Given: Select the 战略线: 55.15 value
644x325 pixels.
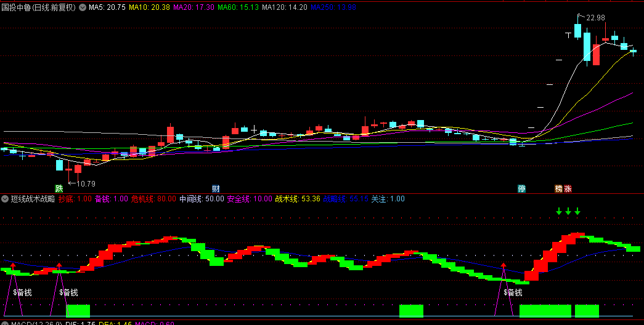Looking at the screenshot, I should pyautogui.click(x=346, y=199).
